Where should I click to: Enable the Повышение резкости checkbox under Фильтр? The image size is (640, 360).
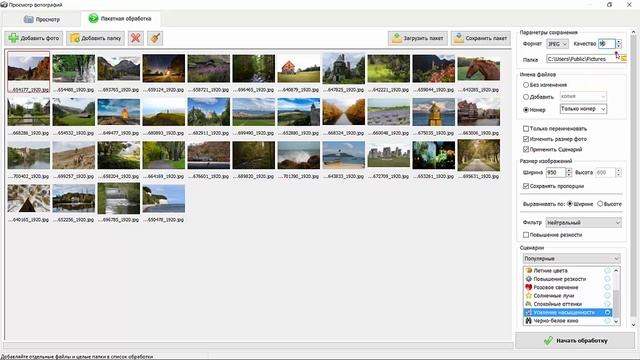tap(526, 235)
